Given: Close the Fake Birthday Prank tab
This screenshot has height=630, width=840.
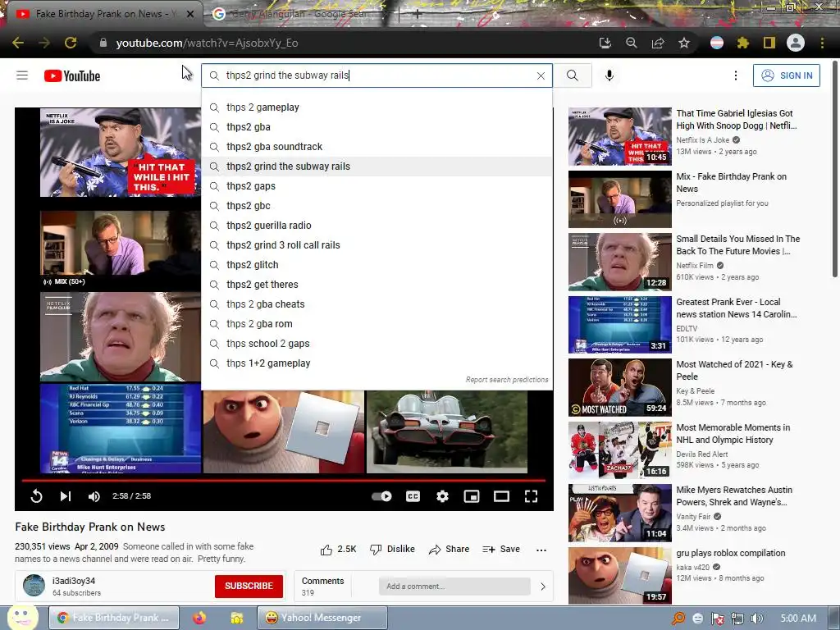Looking at the screenshot, I should 190,14.
